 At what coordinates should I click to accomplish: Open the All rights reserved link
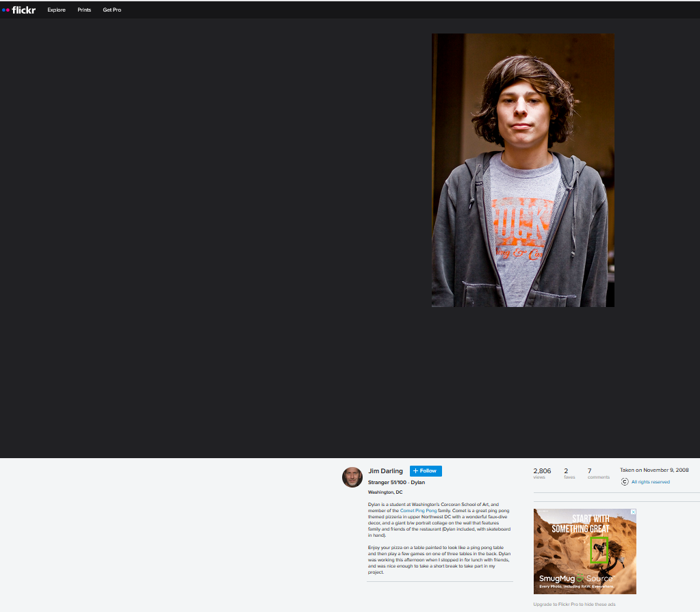[651, 482]
